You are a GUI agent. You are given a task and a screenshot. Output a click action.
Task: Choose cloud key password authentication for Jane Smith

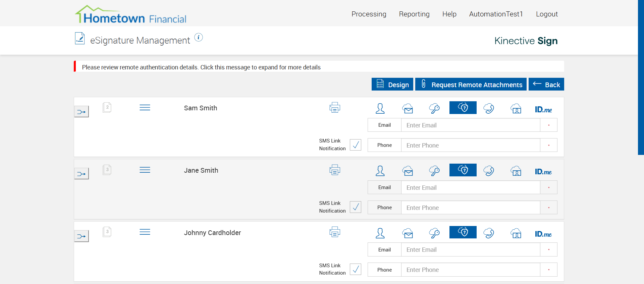pos(434,171)
